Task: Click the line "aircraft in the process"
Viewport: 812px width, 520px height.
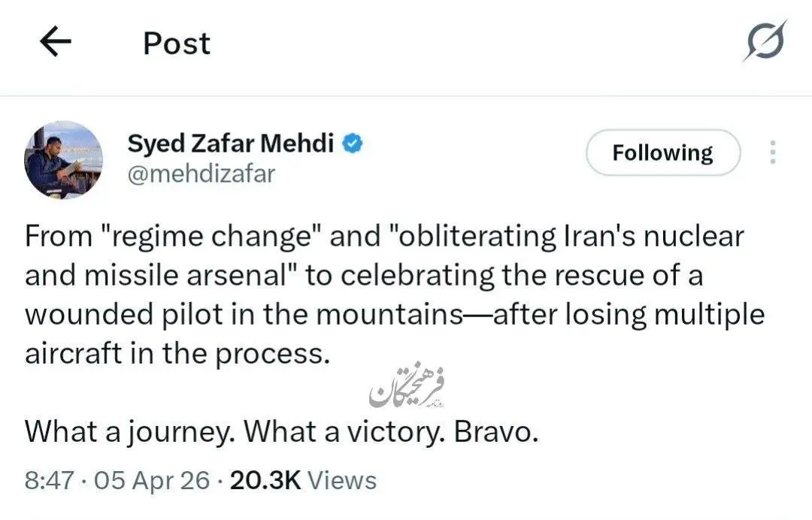Action: point(177,353)
